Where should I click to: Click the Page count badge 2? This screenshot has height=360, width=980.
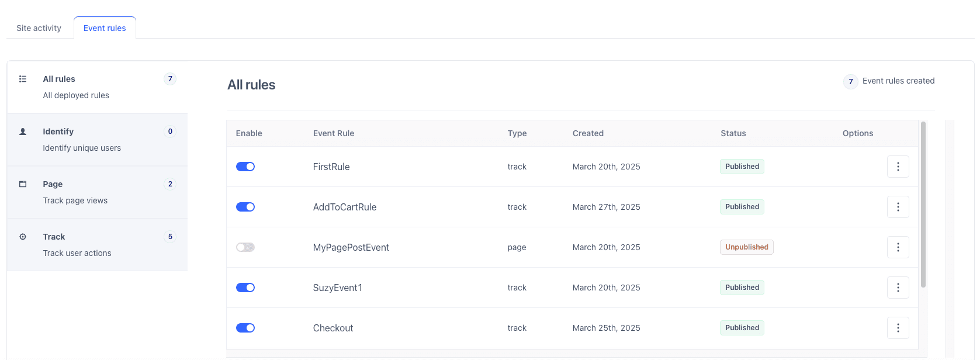[x=170, y=184]
